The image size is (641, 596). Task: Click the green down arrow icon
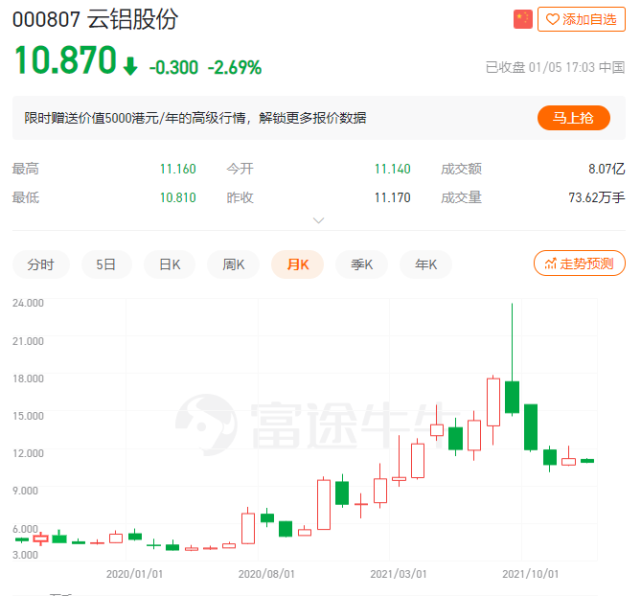[130, 66]
